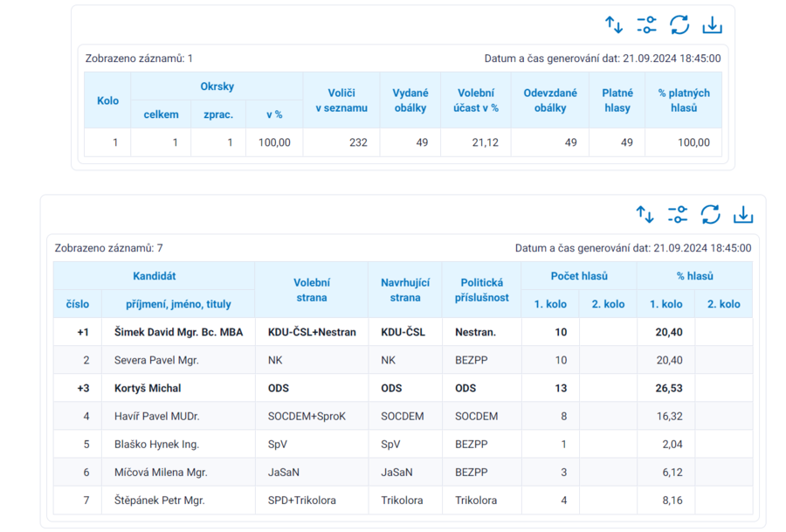Viewport: 786px width, 532px height.
Task: Click the Platné hlasy header
Action: 617,100
